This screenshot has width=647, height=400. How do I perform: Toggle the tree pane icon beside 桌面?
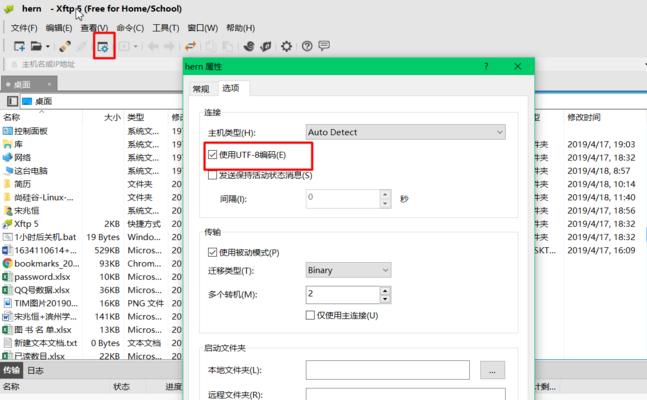(12, 101)
